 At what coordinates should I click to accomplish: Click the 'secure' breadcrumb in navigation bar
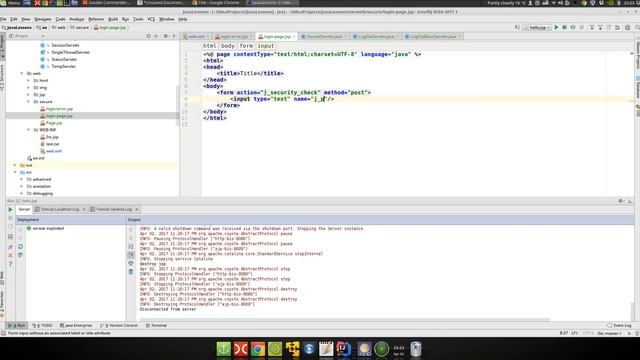pyautogui.click(x=80, y=27)
